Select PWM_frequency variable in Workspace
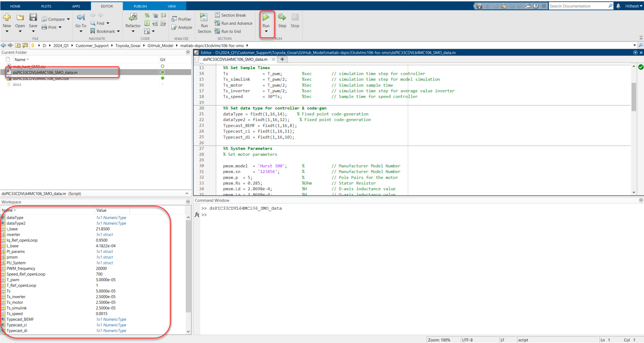The image size is (644, 343). (21, 269)
